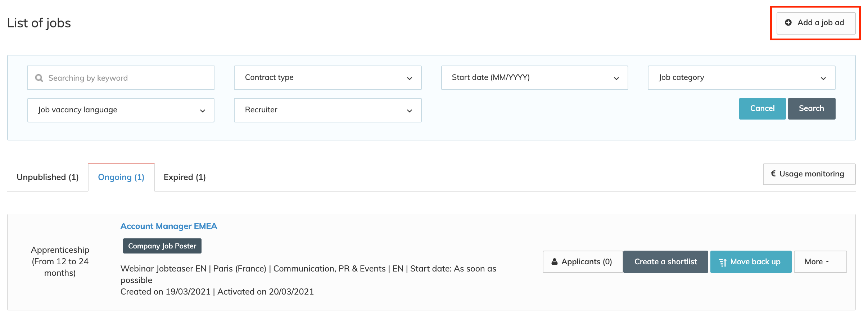Click Create a shortlist button
868x332 pixels.
click(665, 262)
